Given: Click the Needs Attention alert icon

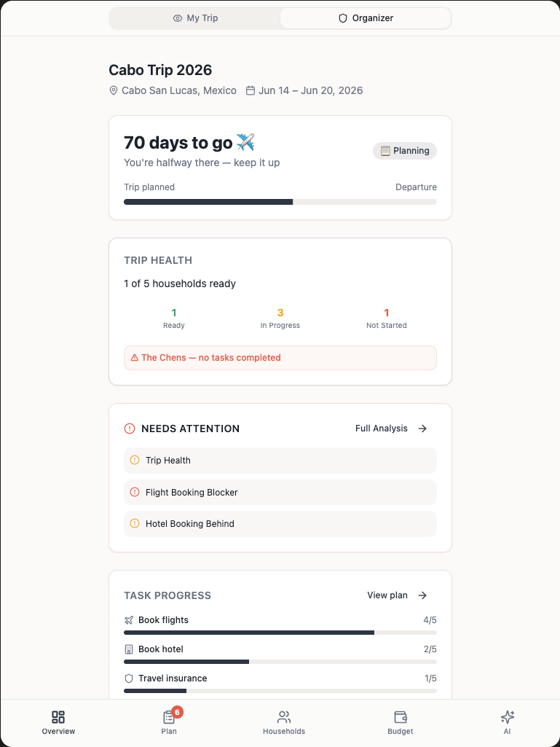Looking at the screenshot, I should point(130,429).
